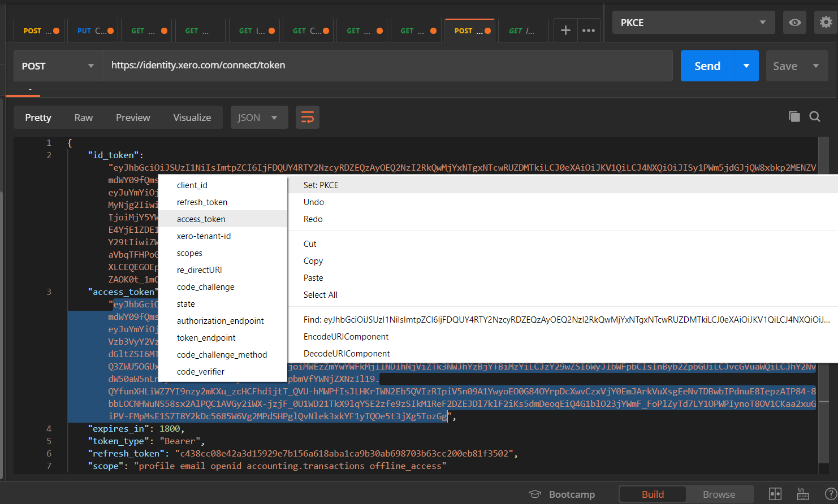Viewport: 838px width, 504px height.
Task: Open search in response body
Action: tap(815, 116)
